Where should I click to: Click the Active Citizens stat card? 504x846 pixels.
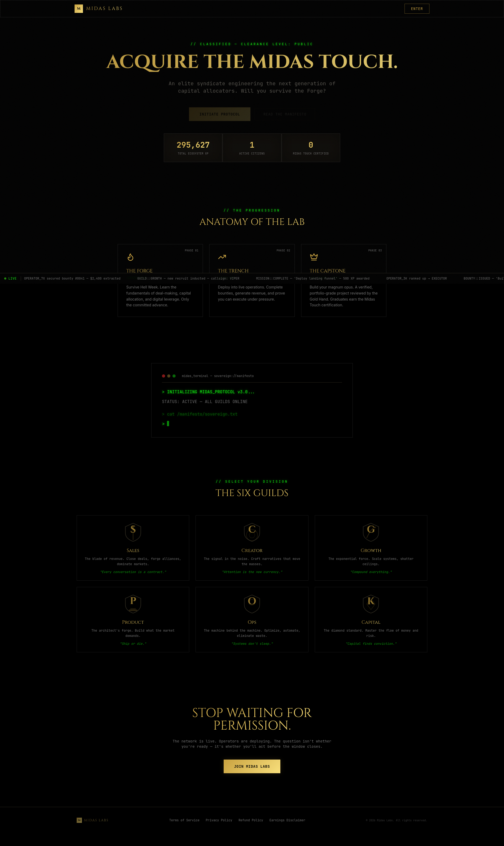tap(252, 148)
